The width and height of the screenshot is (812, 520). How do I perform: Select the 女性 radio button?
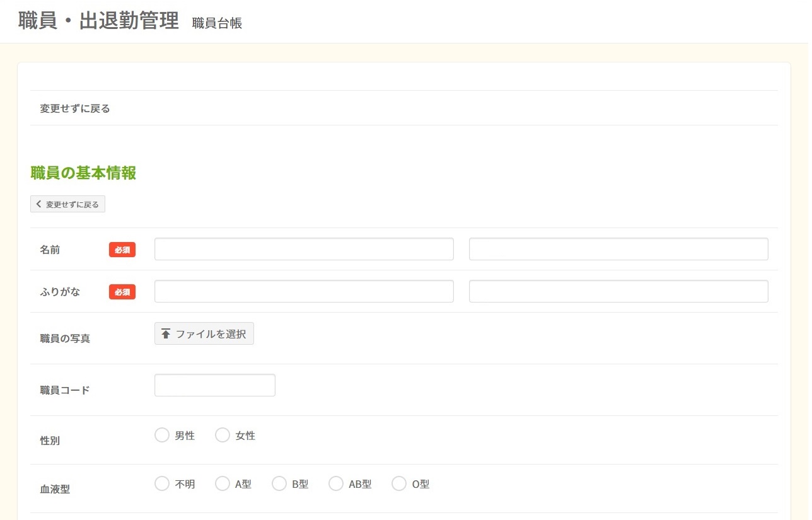click(x=223, y=436)
